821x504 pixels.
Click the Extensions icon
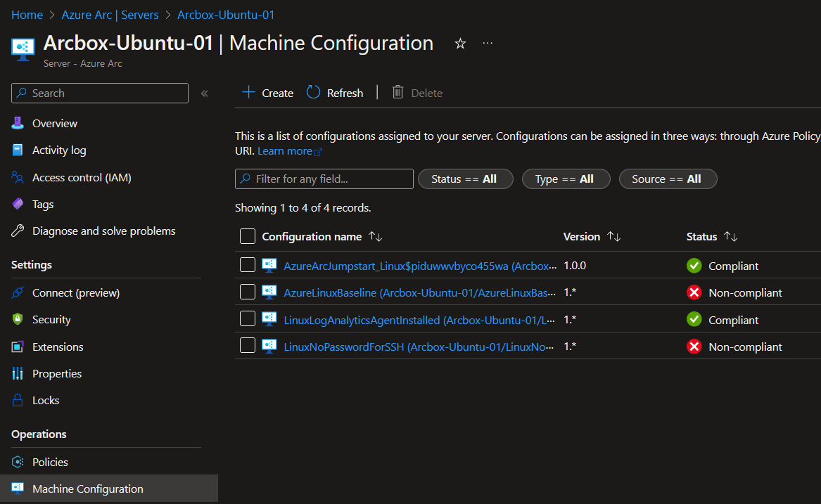pyautogui.click(x=18, y=347)
